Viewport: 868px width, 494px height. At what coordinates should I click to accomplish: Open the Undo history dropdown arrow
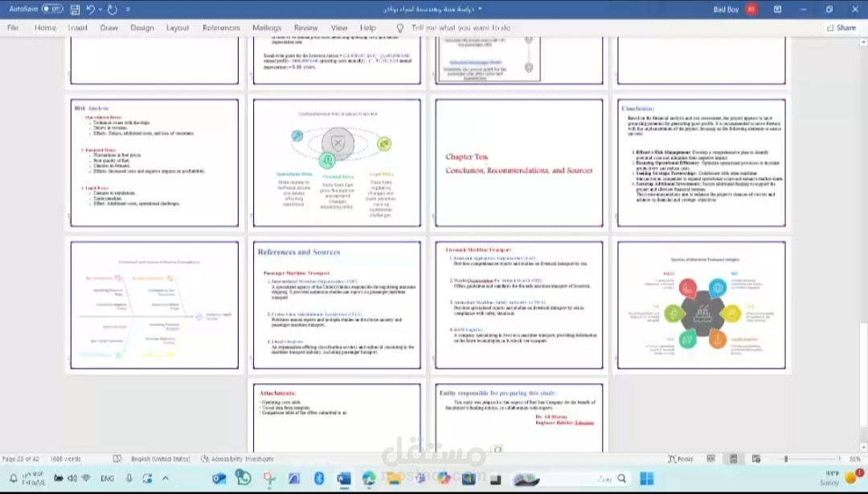pyautogui.click(x=100, y=10)
